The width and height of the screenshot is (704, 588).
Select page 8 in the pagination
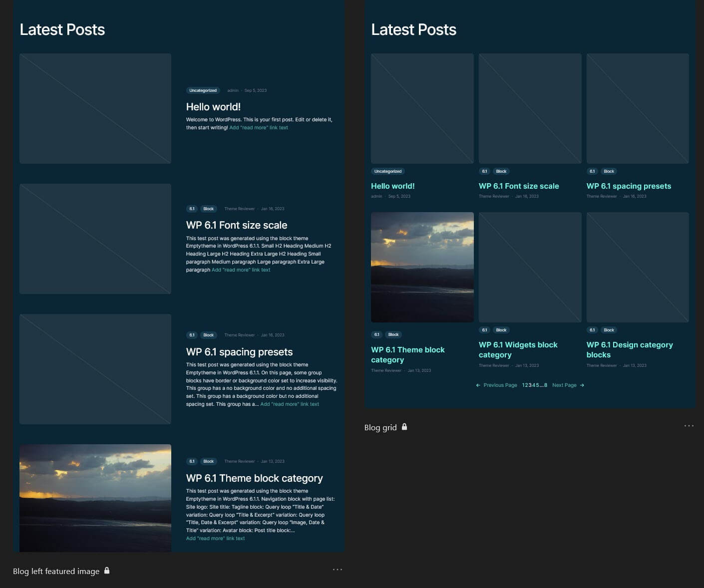545,385
